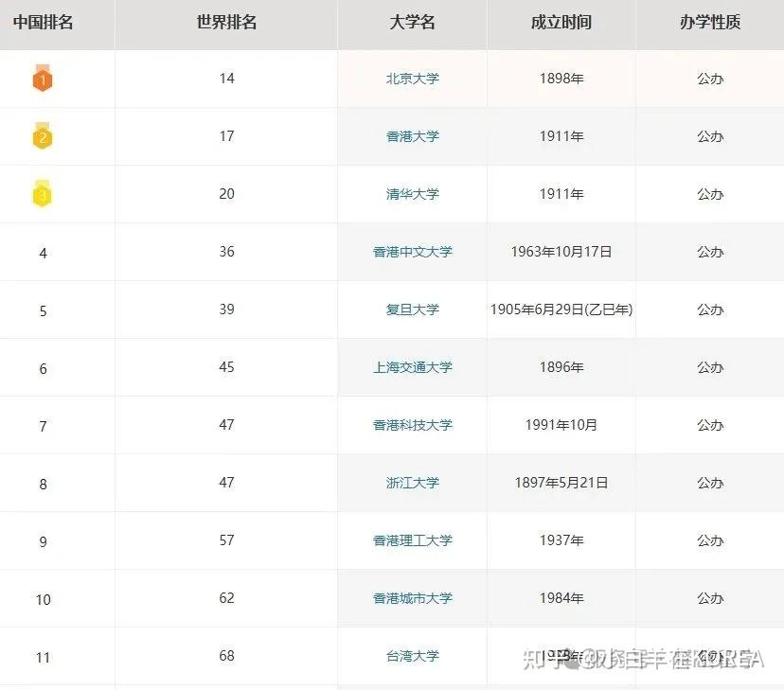Click the 世界排名 column header
The image size is (784, 690).
coord(226,22)
